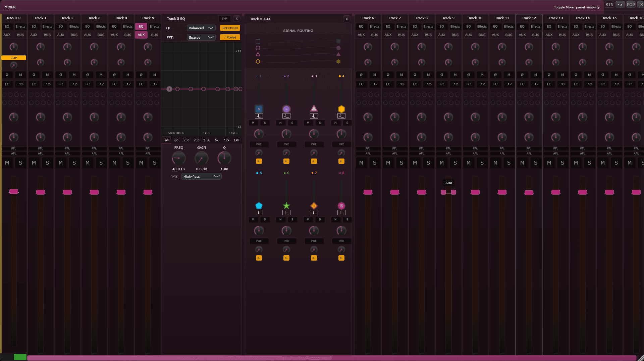Click the white triangle handle of aux send 3
Image resolution: width=644 pixels, height=361 pixels.
(x=314, y=108)
